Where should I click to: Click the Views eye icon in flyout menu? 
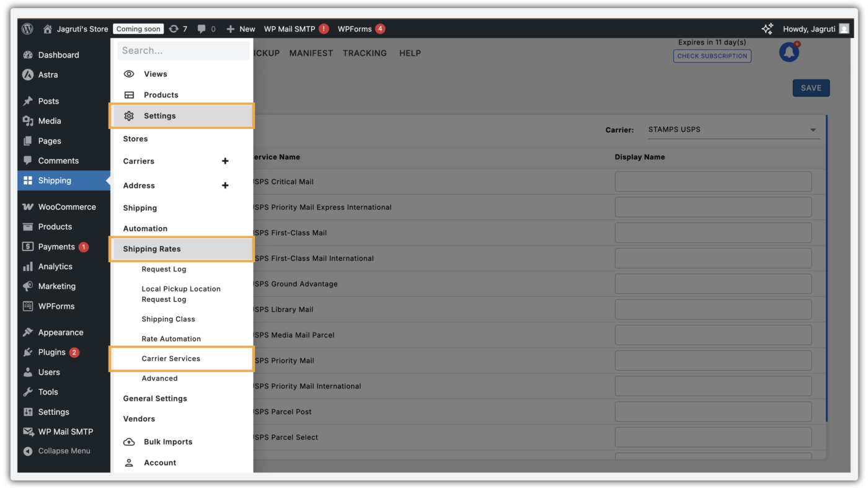tap(129, 74)
